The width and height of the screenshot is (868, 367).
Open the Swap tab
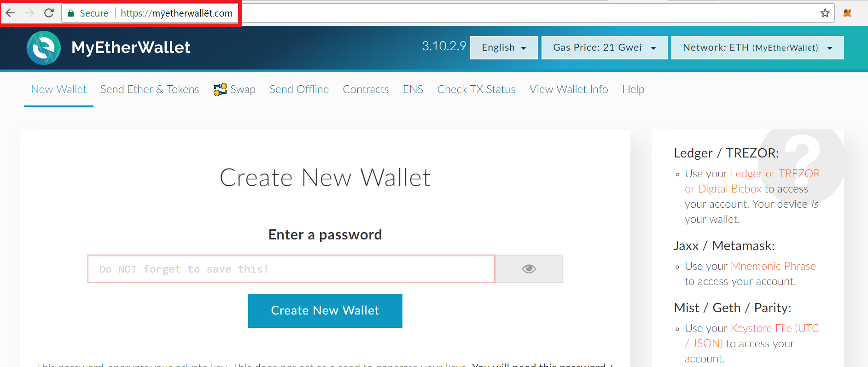234,89
